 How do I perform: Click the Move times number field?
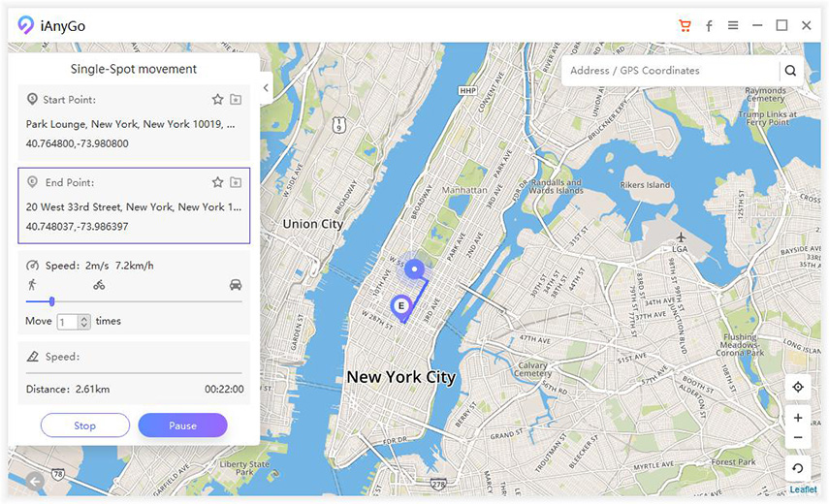[x=68, y=321]
